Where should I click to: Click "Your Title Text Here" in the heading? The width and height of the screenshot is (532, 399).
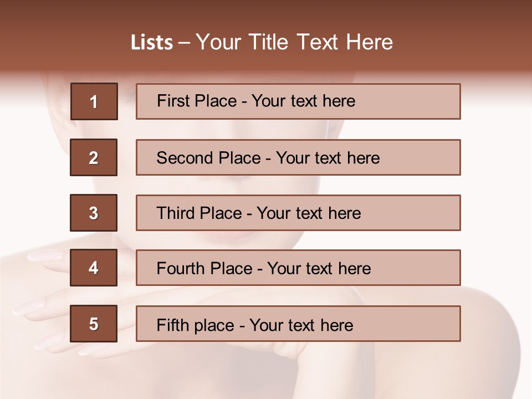point(294,42)
